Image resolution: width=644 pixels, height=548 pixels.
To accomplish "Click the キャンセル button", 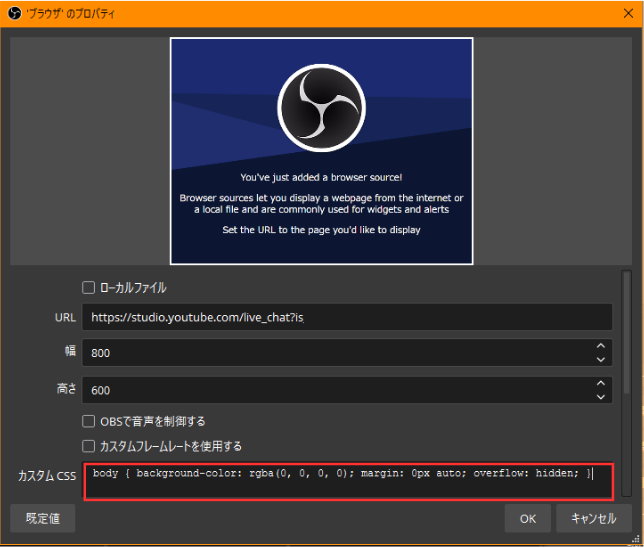I will [x=593, y=518].
